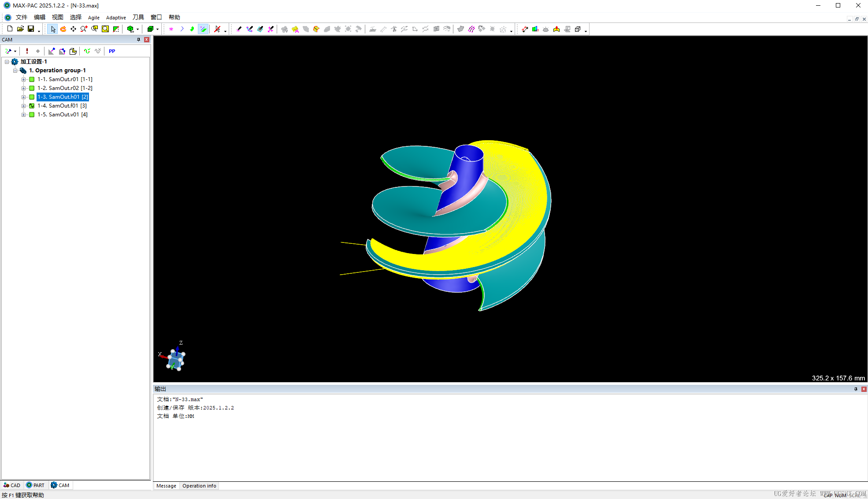Open a file with folder icon
This screenshot has height=499, width=868.
(x=20, y=29)
